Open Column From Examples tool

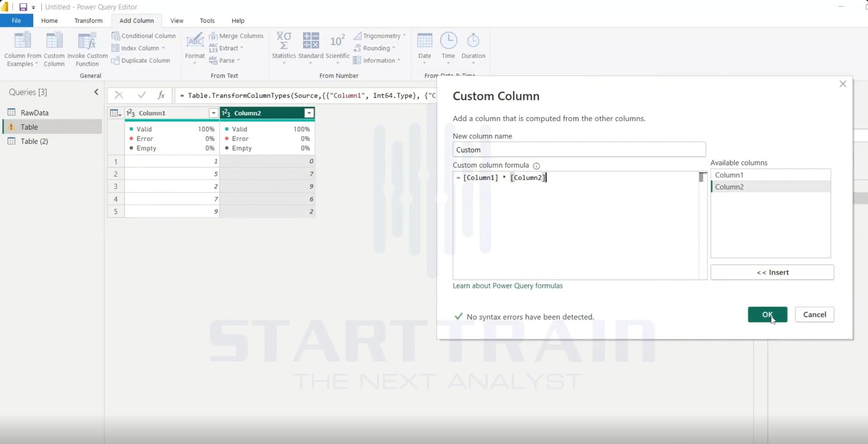click(23, 49)
